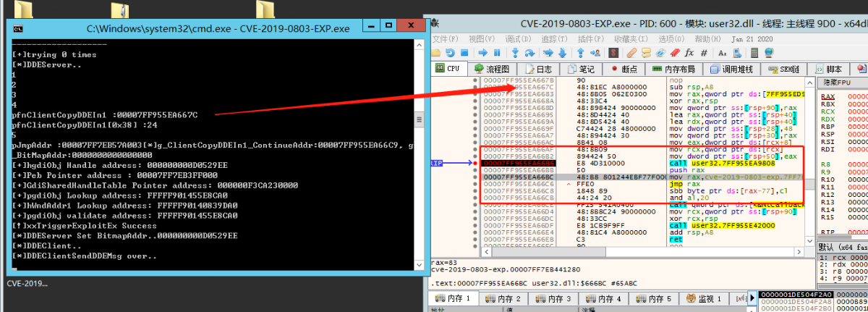Click the disassembly vertical scrollbar up arrow
The image size is (868, 312).
(810, 83)
